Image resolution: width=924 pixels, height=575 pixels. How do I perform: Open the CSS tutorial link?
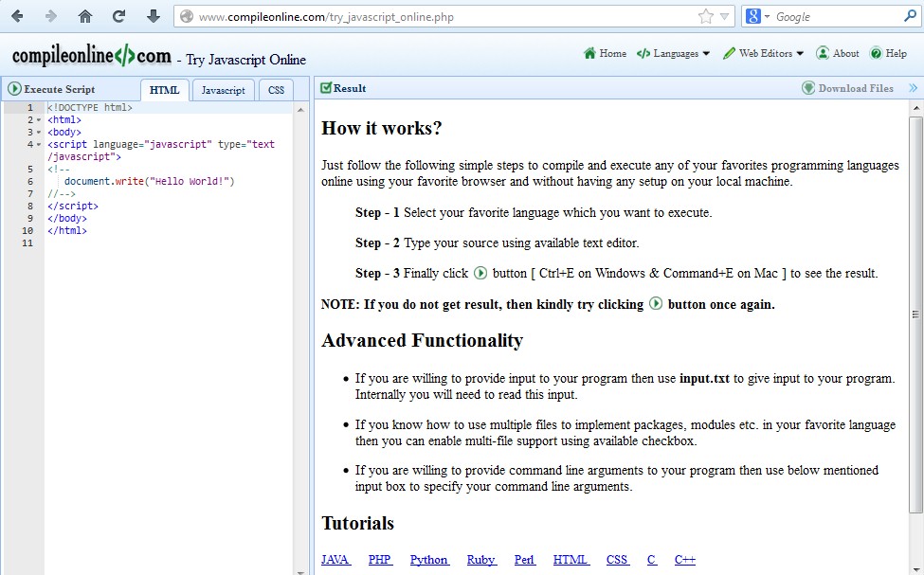pos(618,560)
